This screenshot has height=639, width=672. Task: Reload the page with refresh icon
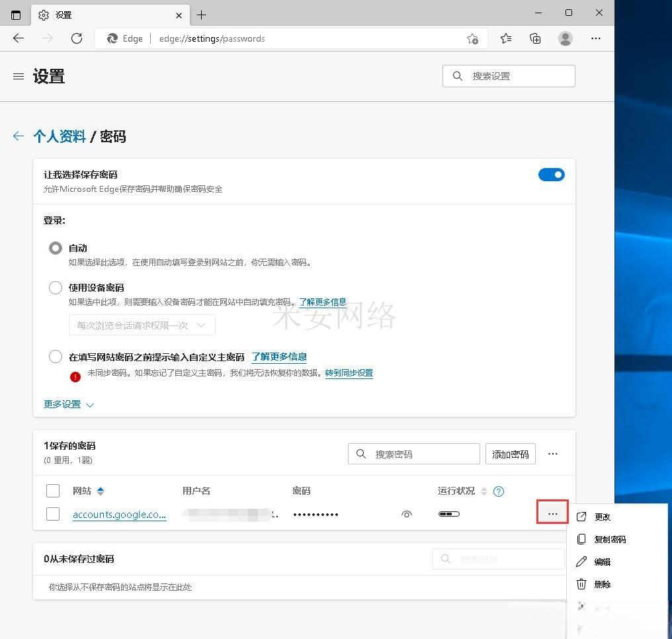tap(77, 38)
